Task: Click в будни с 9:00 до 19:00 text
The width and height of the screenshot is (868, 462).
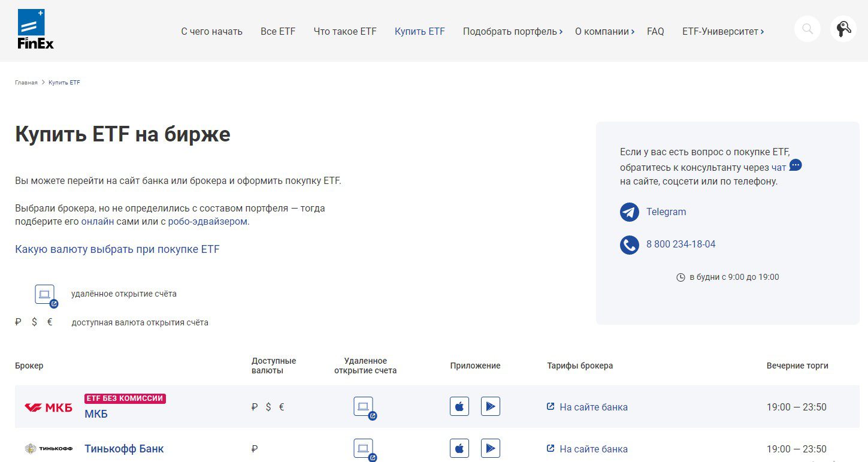Action: click(x=734, y=277)
